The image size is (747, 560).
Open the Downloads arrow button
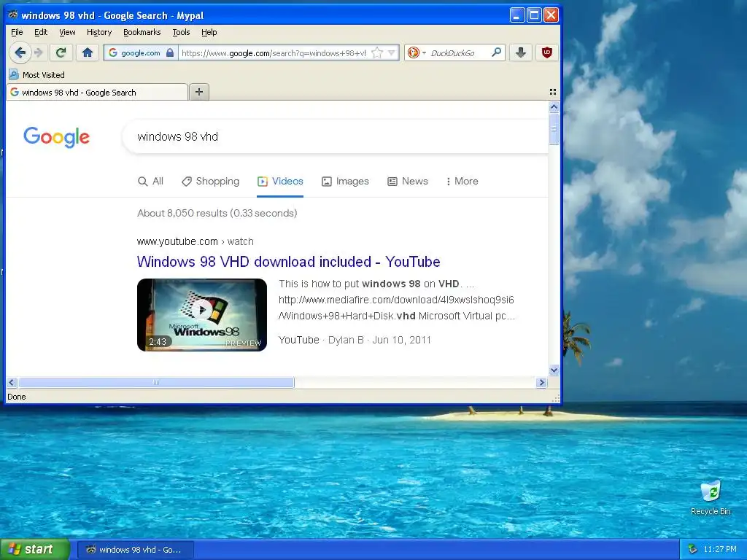click(x=521, y=52)
